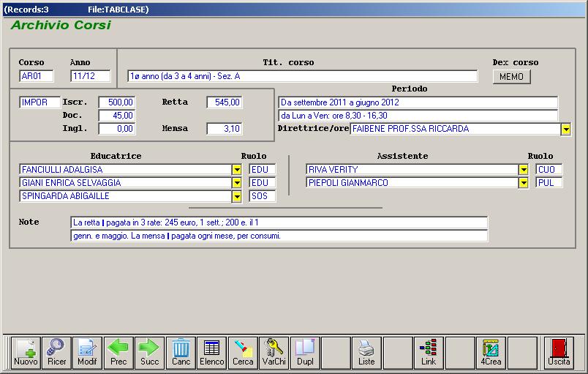Open the Elenco list view

tap(212, 353)
